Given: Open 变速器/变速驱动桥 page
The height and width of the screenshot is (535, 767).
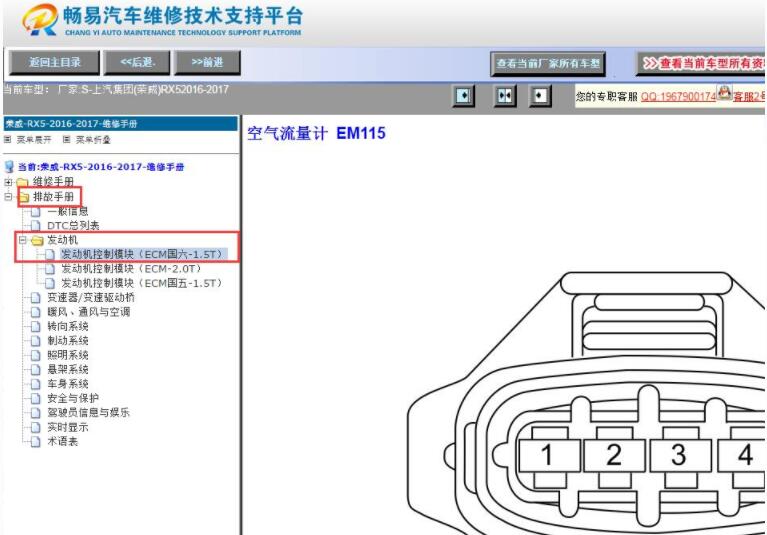Looking at the screenshot, I should click(91, 297).
